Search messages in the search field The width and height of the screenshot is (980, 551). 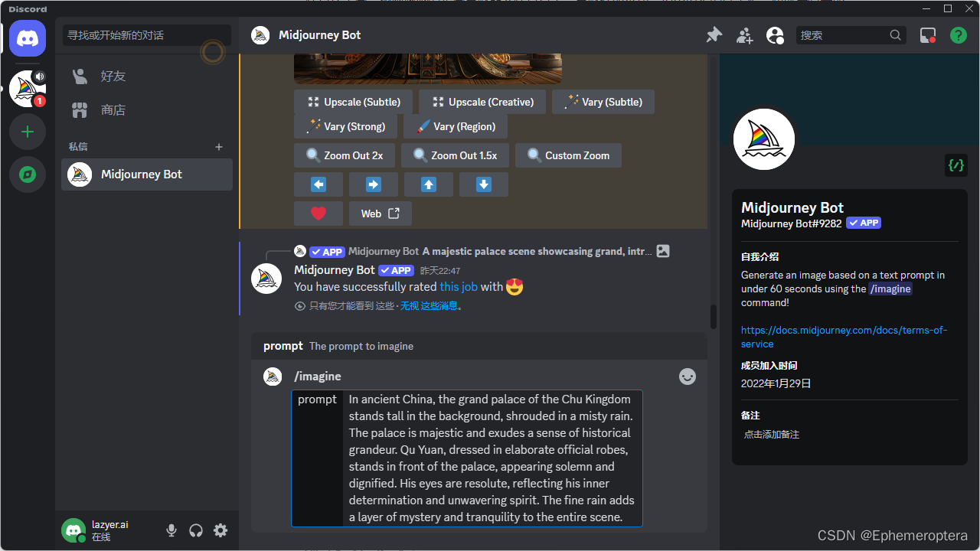coord(851,35)
